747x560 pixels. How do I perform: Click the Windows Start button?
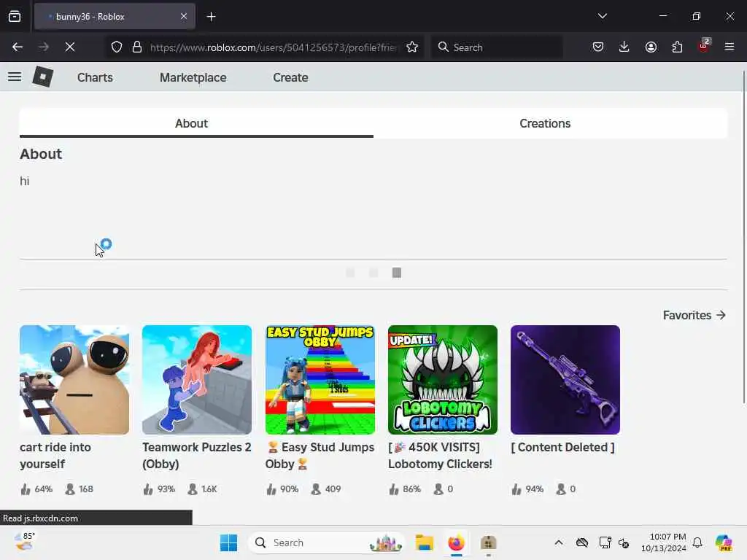228,542
